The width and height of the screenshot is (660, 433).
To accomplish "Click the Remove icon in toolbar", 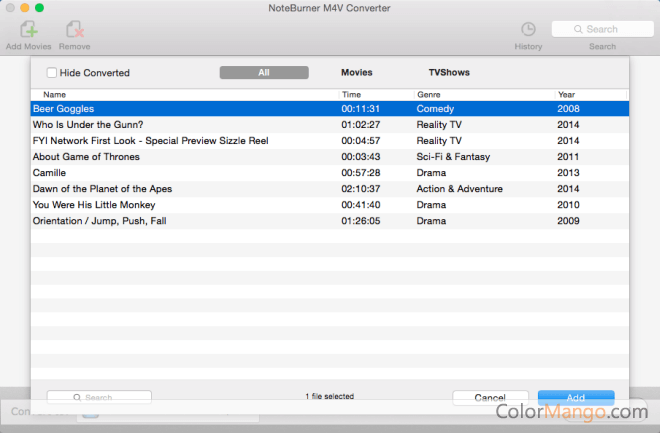I will 74,30.
